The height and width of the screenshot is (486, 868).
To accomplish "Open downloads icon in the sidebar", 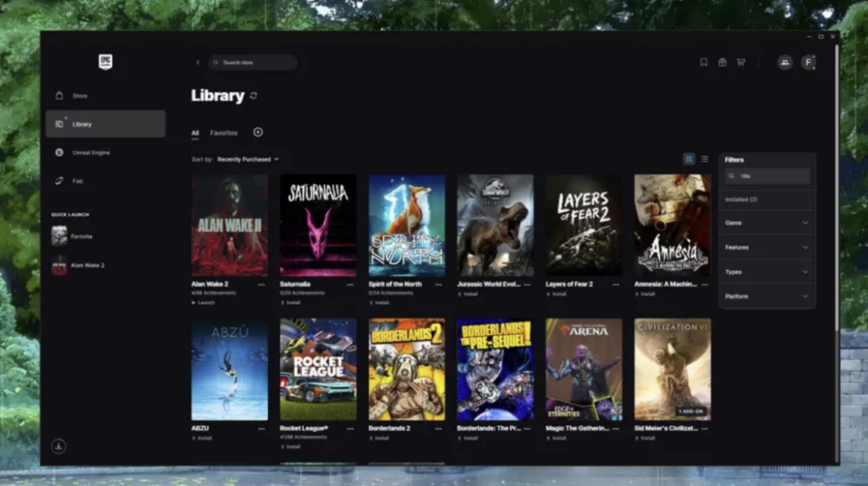I will tap(58, 446).
